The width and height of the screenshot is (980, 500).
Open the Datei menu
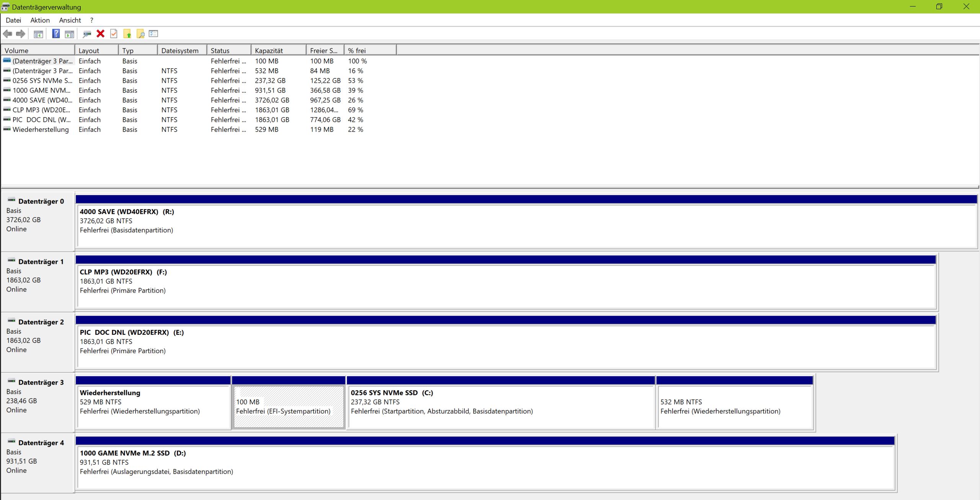(x=13, y=20)
